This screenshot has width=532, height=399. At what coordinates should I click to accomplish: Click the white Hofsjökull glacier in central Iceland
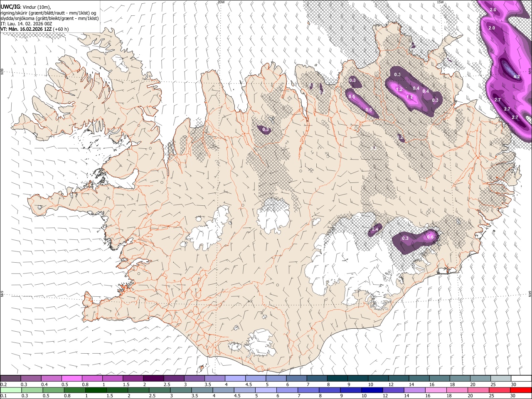click(273, 216)
